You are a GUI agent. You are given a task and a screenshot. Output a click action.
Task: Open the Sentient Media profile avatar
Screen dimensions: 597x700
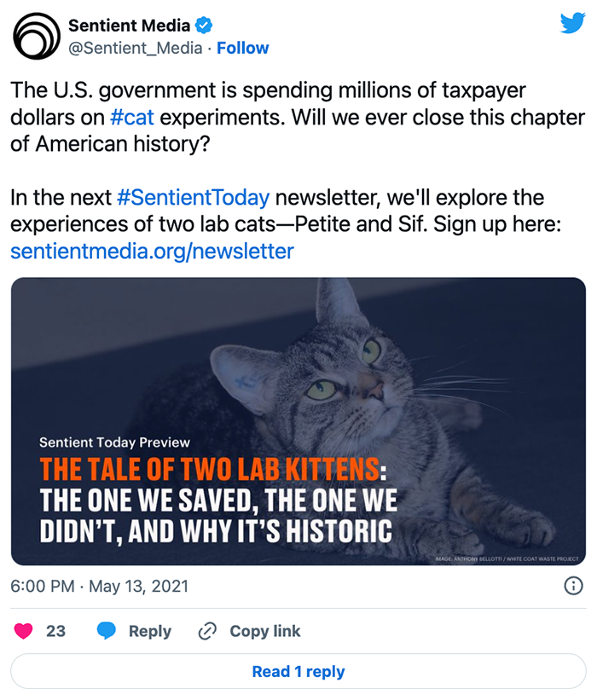pos(34,37)
